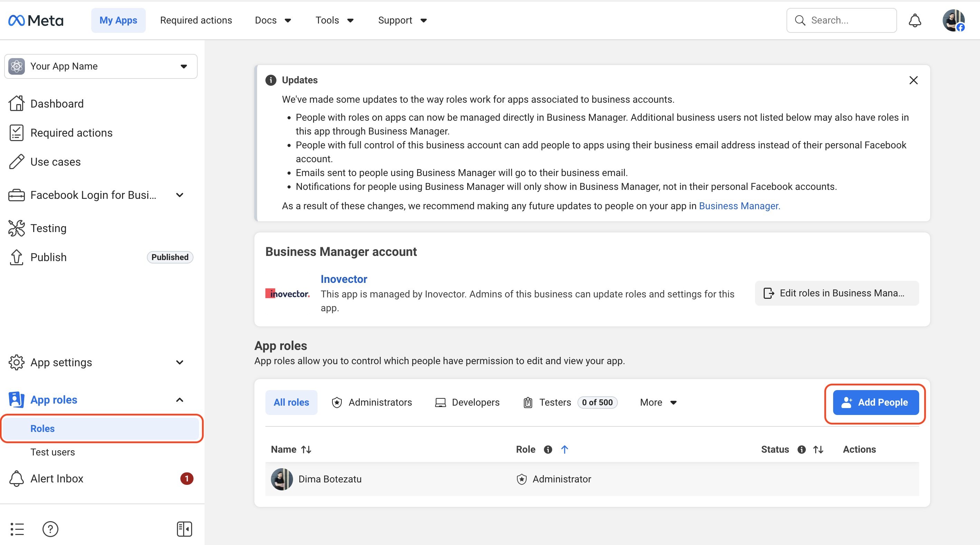Click the Status column info icon

tap(802, 450)
